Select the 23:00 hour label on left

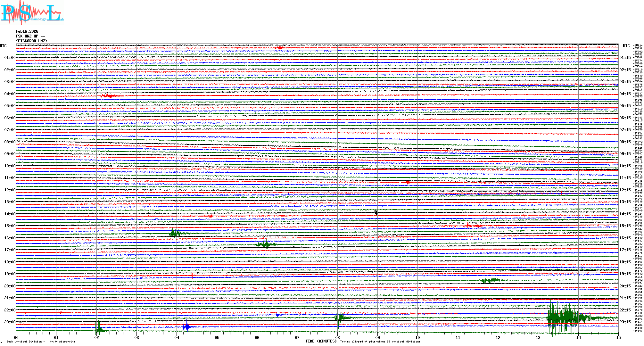tap(10, 322)
